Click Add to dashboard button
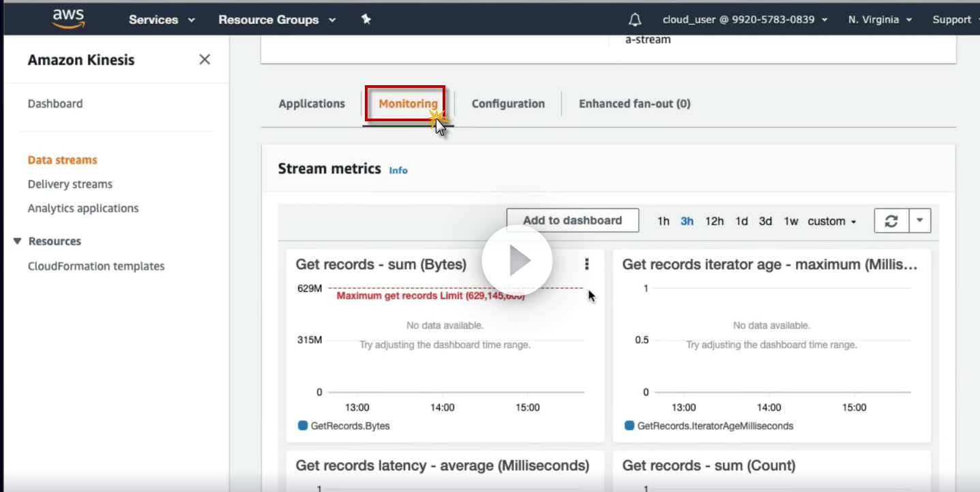This screenshot has width=980, height=492. coord(572,220)
